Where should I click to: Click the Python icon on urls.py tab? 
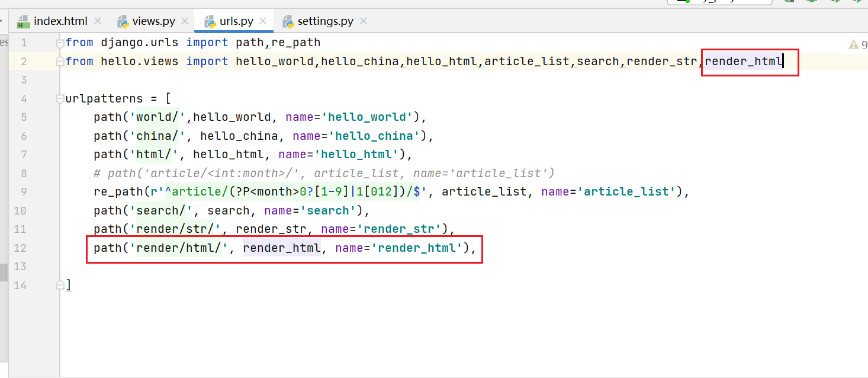tap(210, 22)
